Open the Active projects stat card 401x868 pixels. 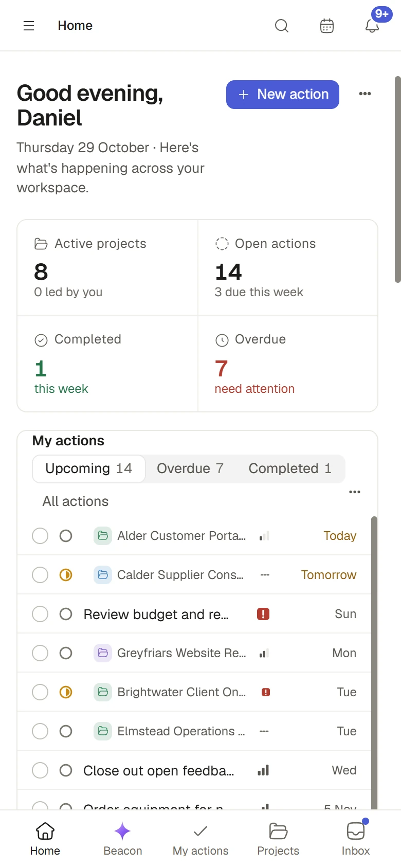(x=107, y=267)
